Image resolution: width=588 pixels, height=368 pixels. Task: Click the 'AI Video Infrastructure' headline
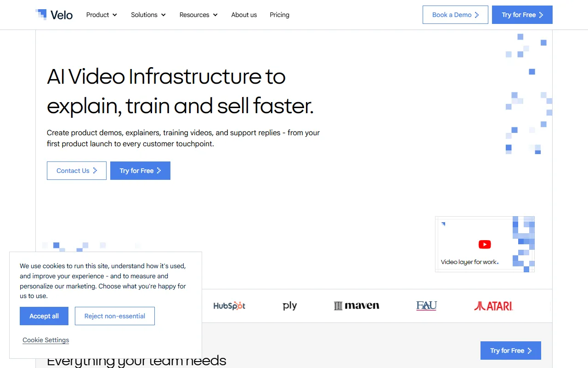[180, 91]
